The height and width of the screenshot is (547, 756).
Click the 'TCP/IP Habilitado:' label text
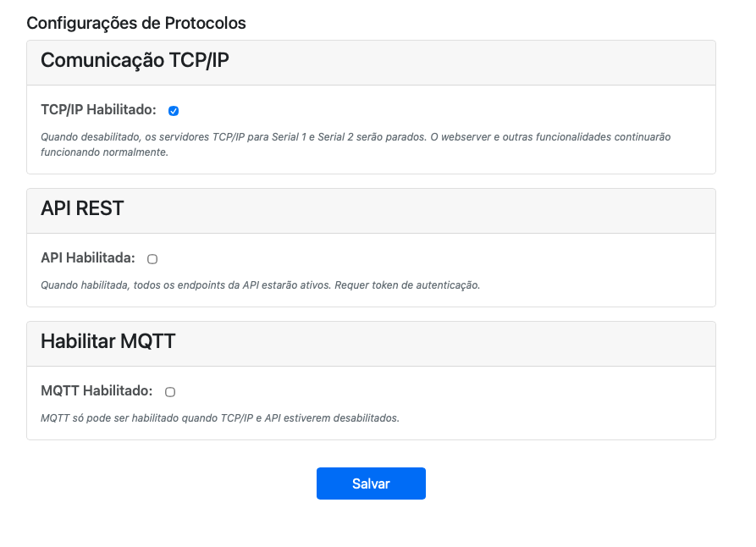[98, 110]
